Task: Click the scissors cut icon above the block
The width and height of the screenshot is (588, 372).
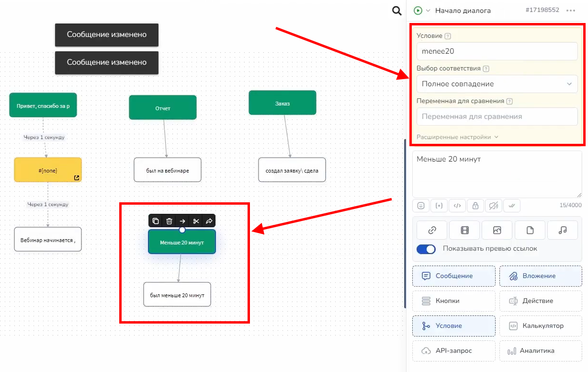Action: [196, 221]
